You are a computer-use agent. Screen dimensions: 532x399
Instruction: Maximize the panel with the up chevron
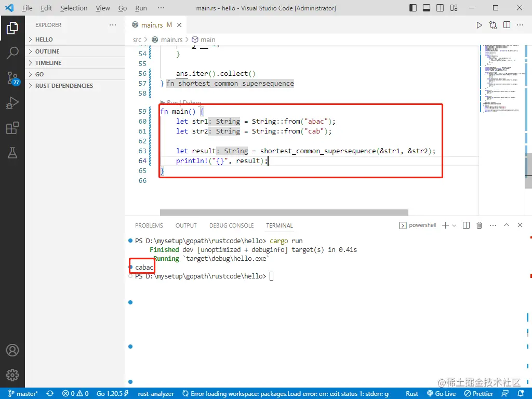tap(507, 225)
